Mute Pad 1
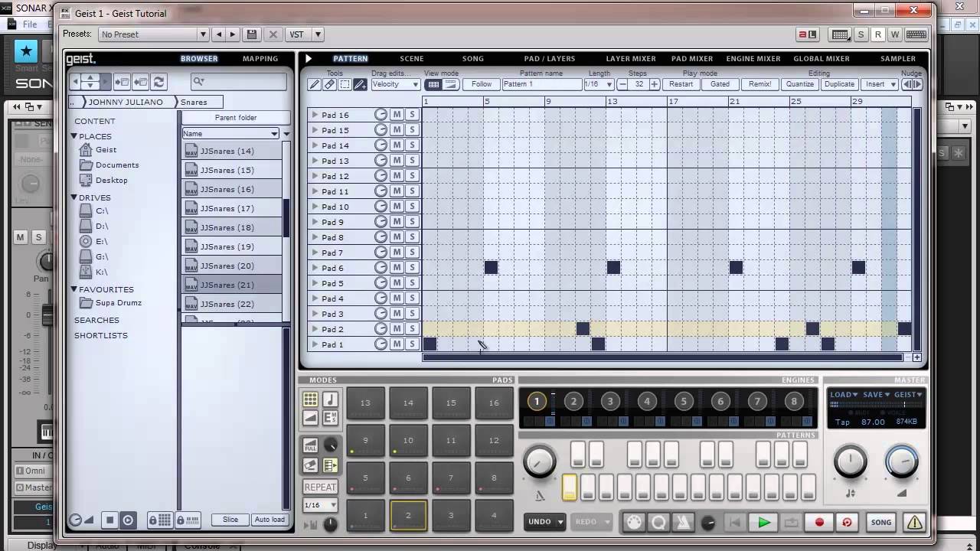Viewport: 980px width, 551px height. pyautogui.click(x=397, y=344)
